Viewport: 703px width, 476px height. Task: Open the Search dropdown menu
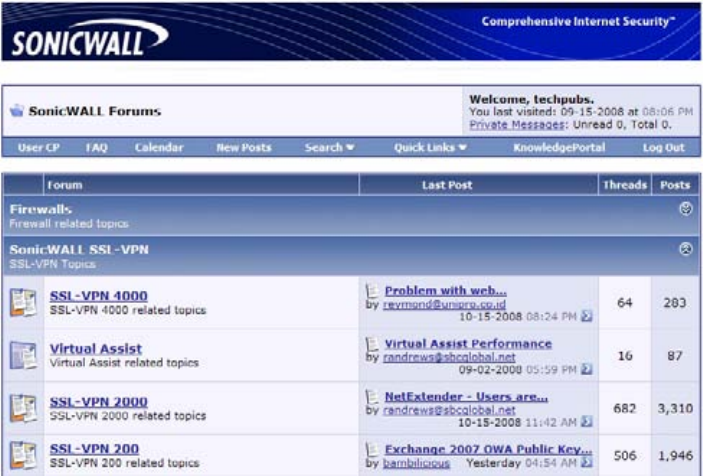pyautogui.click(x=330, y=147)
